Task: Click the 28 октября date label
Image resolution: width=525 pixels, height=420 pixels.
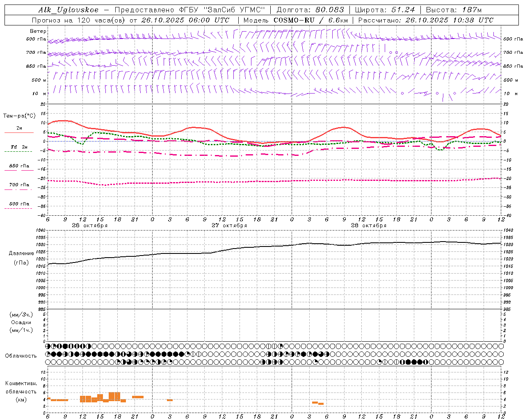Action: 369,226
